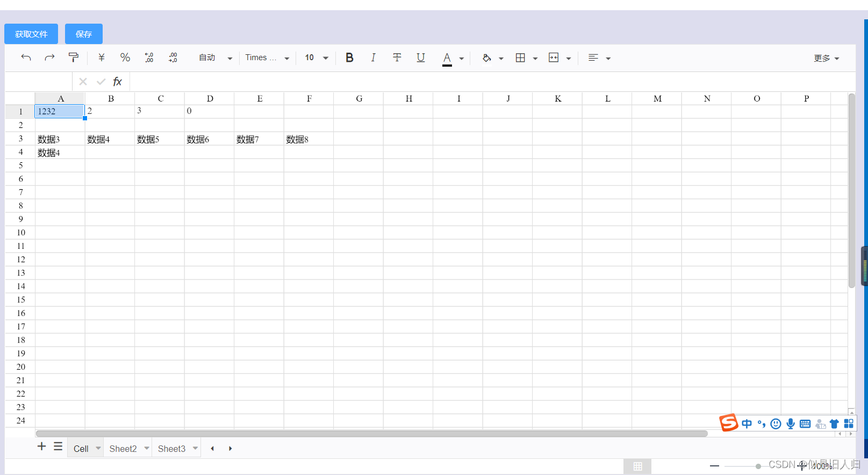Open the Times font family dropdown
Viewport: 868px width, 475px height.
tap(267, 57)
